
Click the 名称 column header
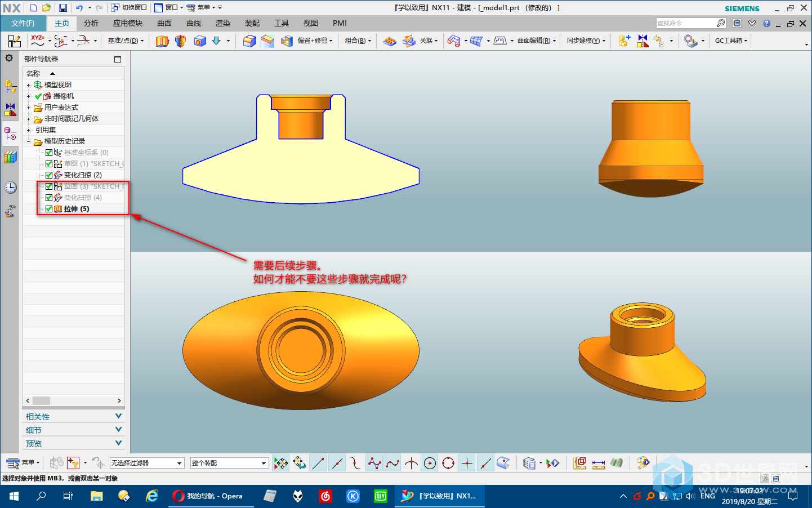click(x=73, y=74)
